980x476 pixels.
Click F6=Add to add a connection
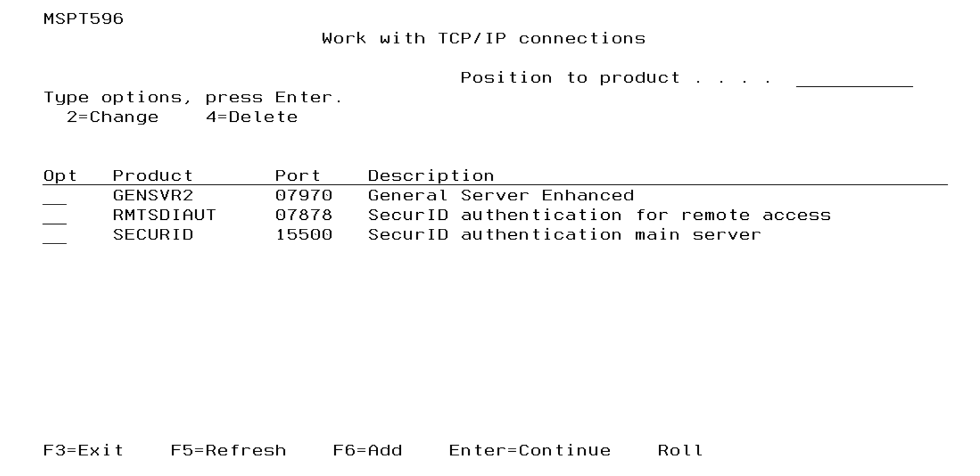coord(368,450)
